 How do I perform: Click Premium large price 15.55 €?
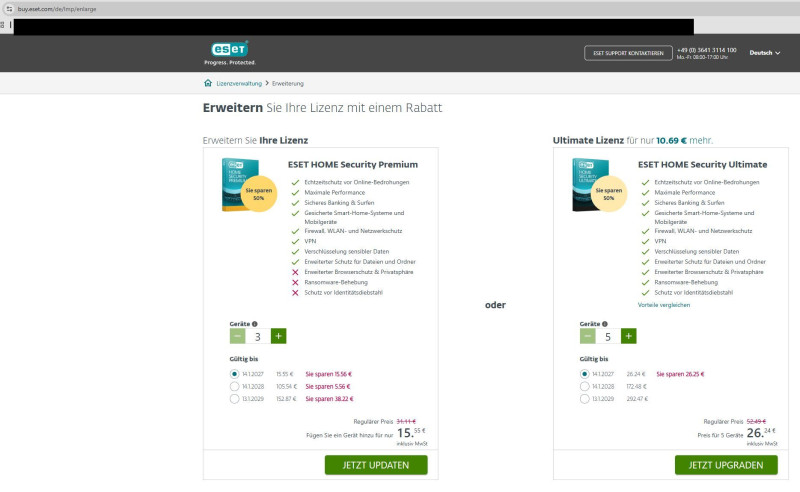411,433
